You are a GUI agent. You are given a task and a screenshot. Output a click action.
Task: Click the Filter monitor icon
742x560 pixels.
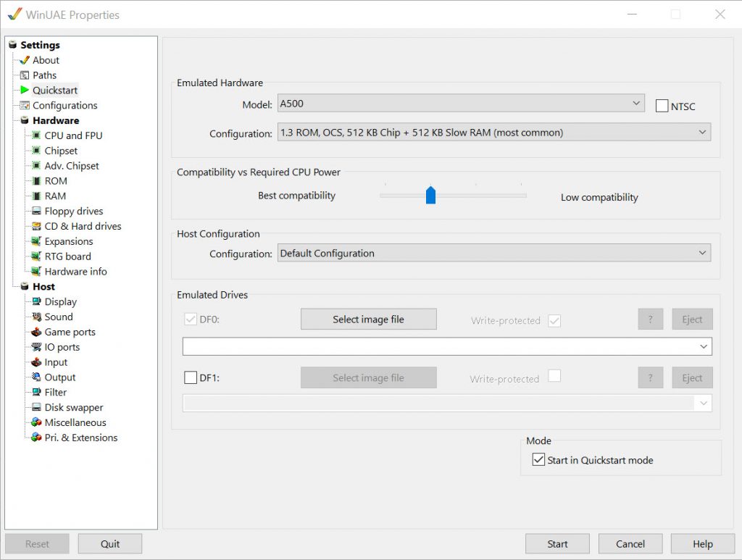coord(36,392)
